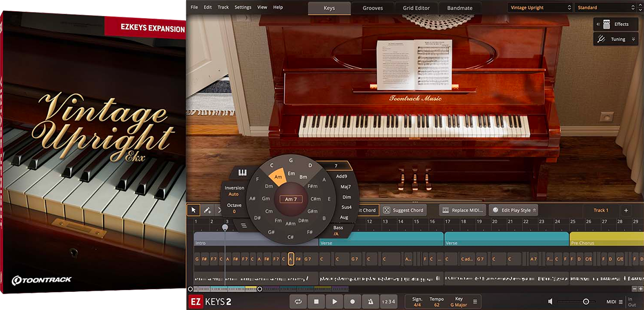Screen dimensions: 644x310
Task: Adjust the master volume slider
Action: click(x=586, y=302)
